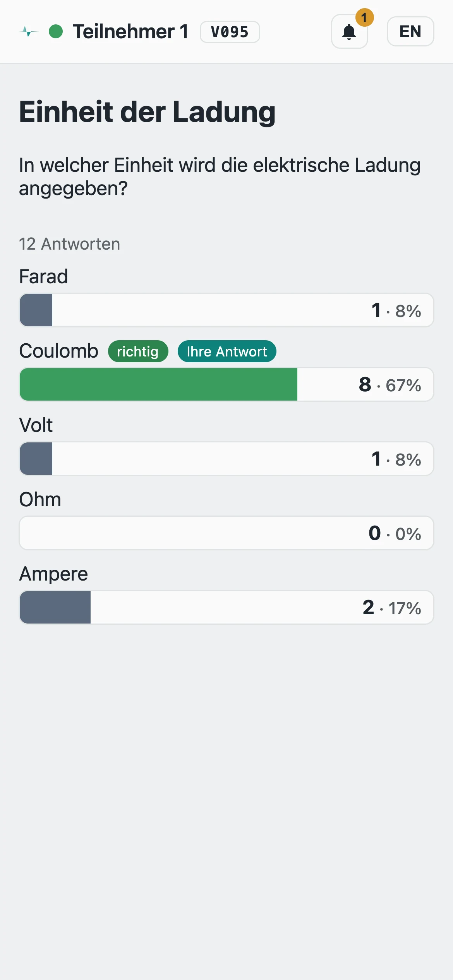453x980 pixels.
Task: Click the 8 · 67% result value
Action: coord(390,385)
